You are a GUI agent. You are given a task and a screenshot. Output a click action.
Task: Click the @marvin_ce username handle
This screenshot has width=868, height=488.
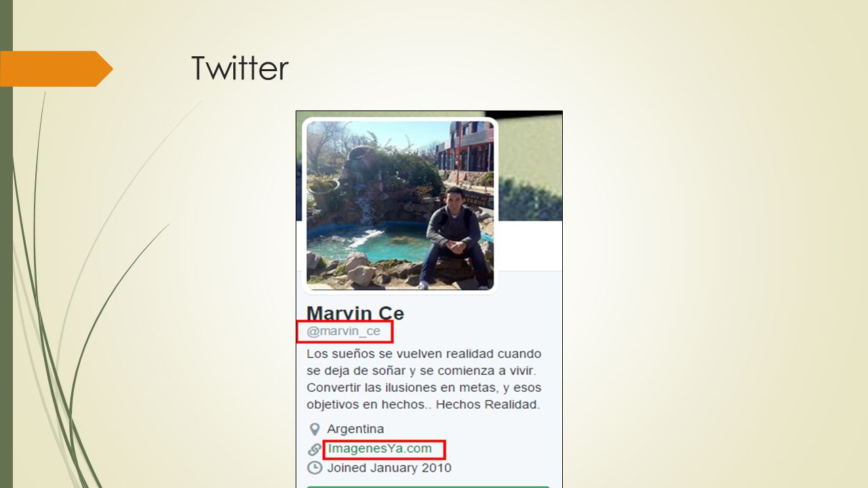(344, 331)
